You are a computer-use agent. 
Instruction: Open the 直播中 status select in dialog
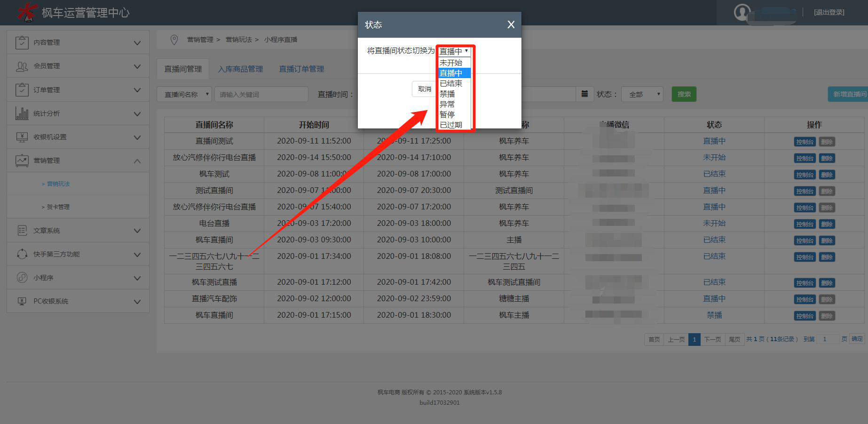tap(454, 51)
